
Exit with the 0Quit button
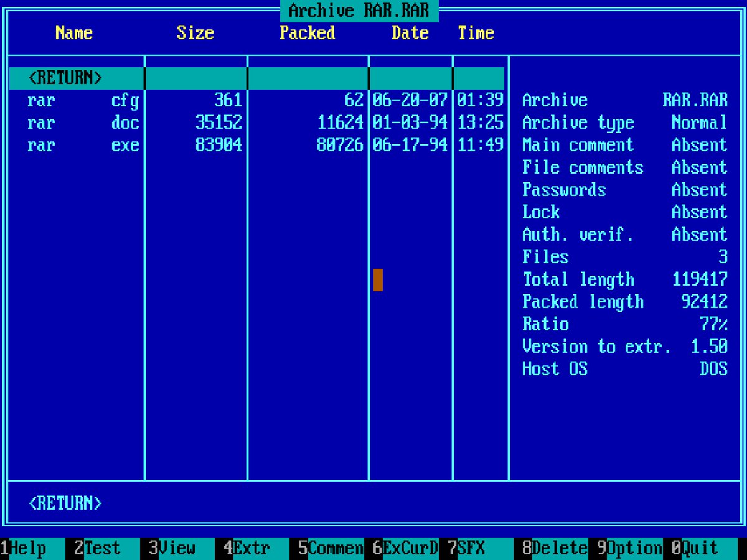[x=705, y=548]
